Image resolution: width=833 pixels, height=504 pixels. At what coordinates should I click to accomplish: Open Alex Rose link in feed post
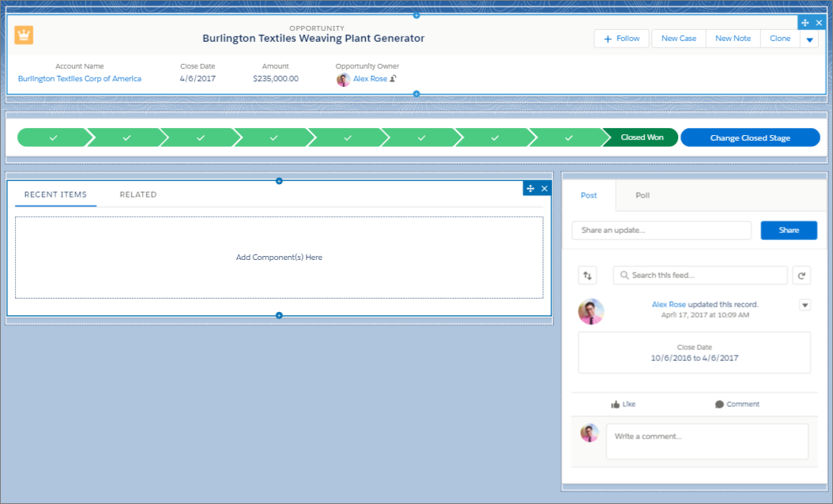coord(669,304)
